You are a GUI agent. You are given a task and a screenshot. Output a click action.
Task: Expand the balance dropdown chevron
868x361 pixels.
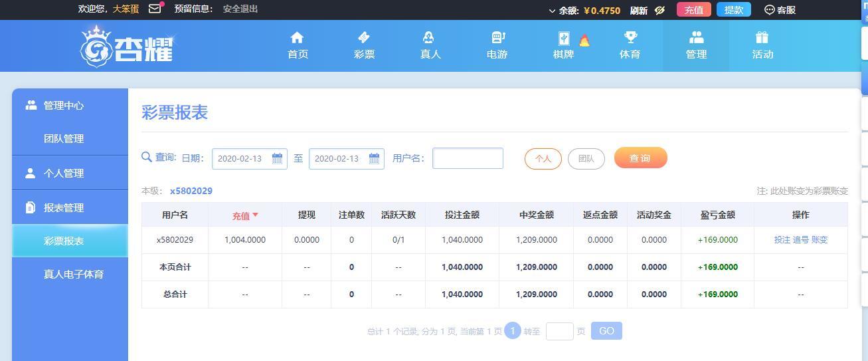(x=552, y=11)
